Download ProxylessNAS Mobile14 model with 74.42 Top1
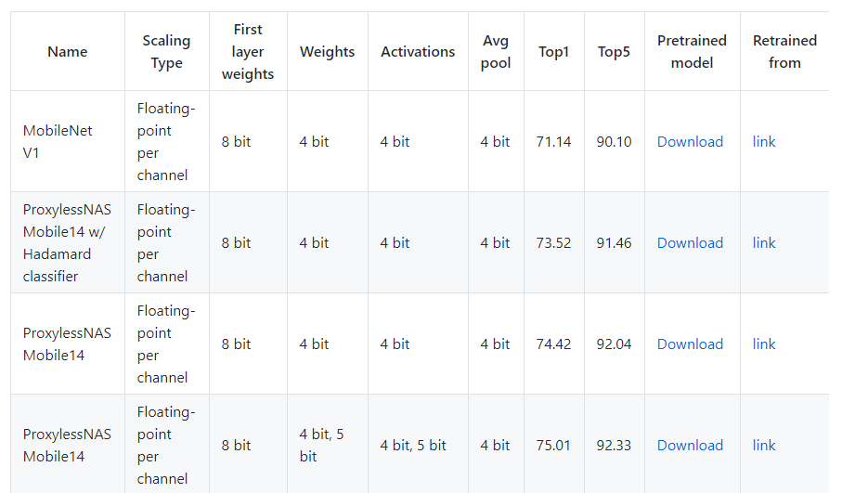Viewport: 868px width, 493px height. tap(690, 344)
